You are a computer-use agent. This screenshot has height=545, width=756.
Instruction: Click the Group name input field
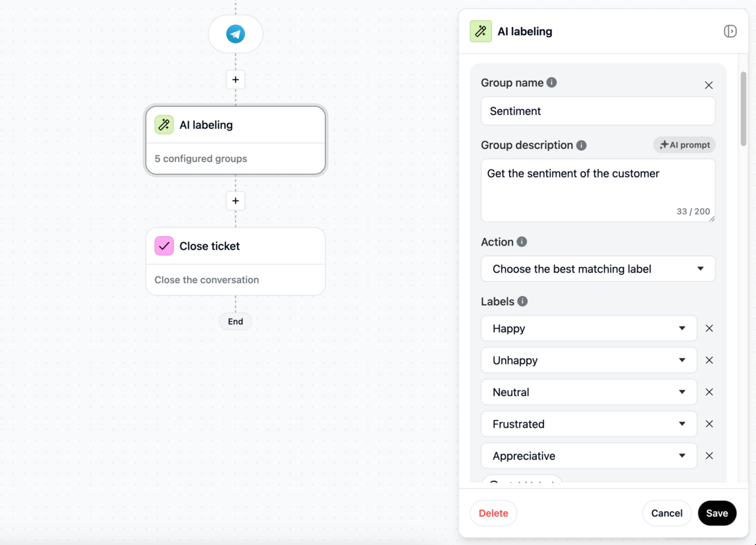pos(598,111)
